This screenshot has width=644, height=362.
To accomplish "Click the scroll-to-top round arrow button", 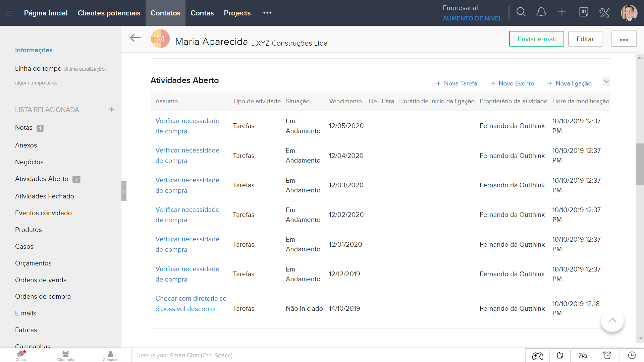I will pyautogui.click(x=612, y=320).
